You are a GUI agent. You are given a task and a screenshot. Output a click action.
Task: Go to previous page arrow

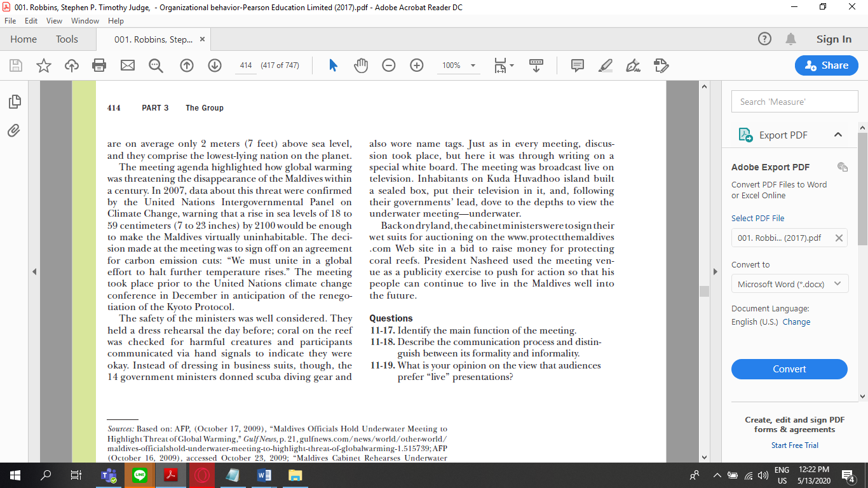click(x=187, y=65)
